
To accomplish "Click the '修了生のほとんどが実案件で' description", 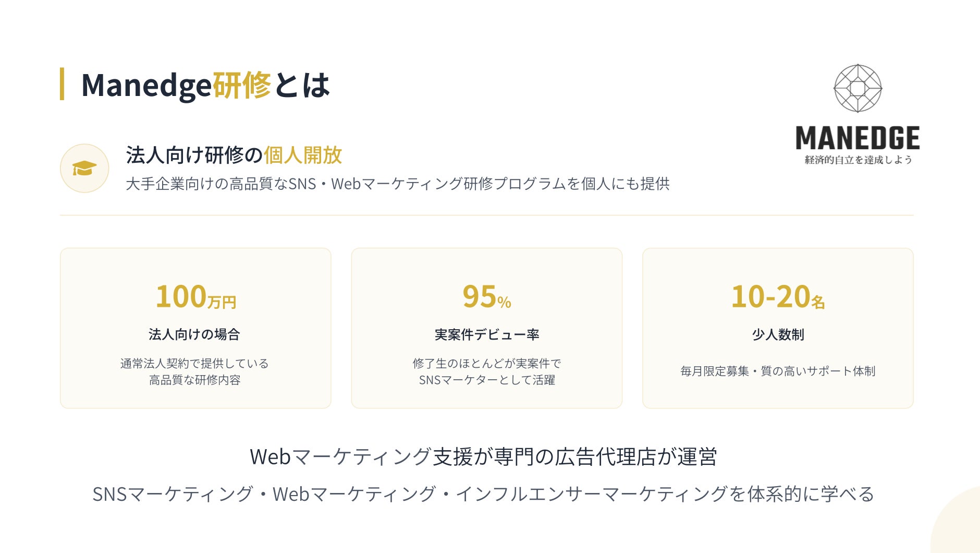I will tap(486, 364).
